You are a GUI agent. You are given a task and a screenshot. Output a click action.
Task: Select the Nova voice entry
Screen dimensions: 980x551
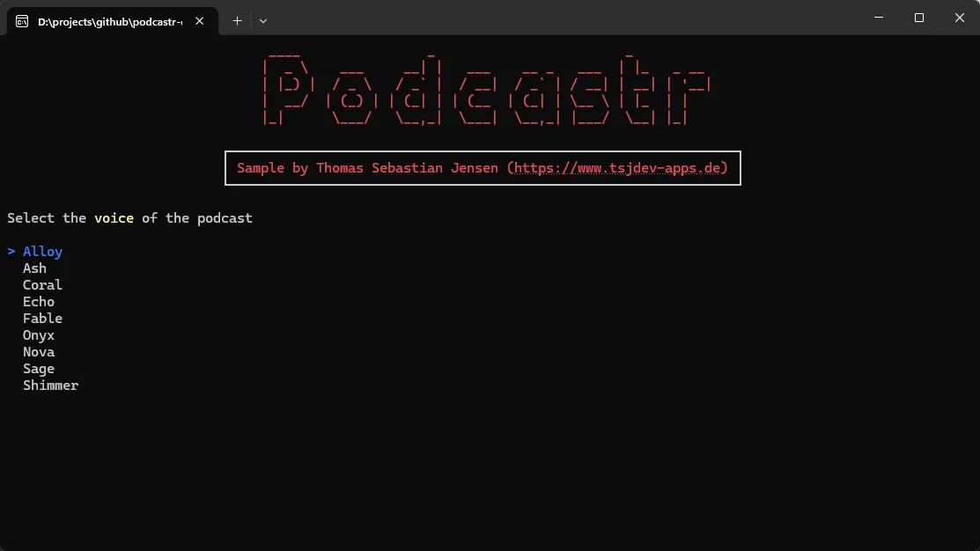(39, 352)
